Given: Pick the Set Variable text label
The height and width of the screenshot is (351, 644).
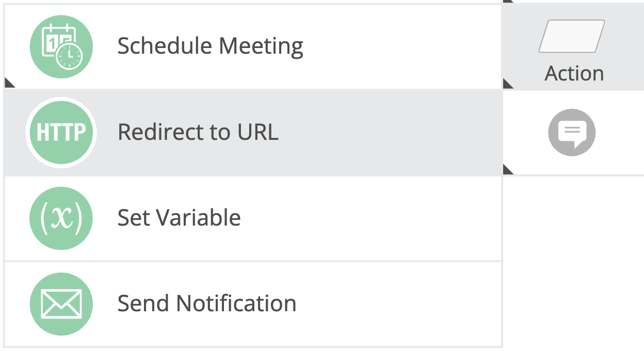Looking at the screenshot, I should pyautogui.click(x=179, y=218).
